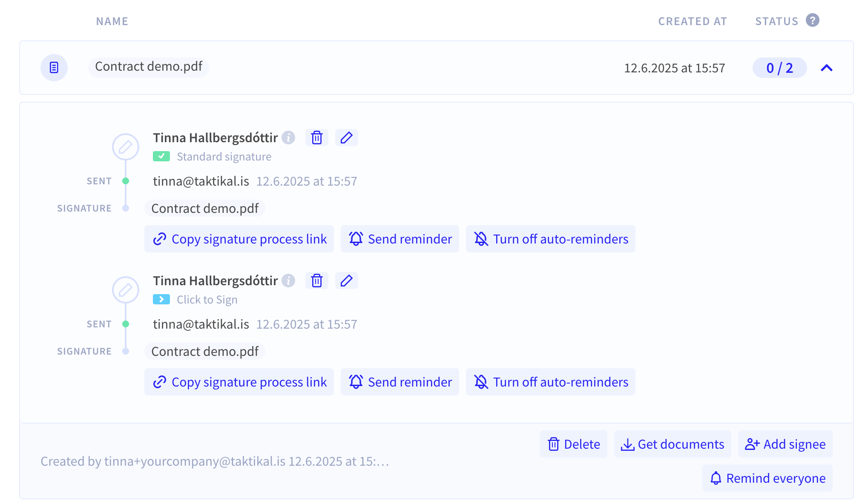This screenshot has width=868, height=504.
Task: Click Contract demo.pdf under Standard signature signee
Action: pyautogui.click(x=205, y=209)
